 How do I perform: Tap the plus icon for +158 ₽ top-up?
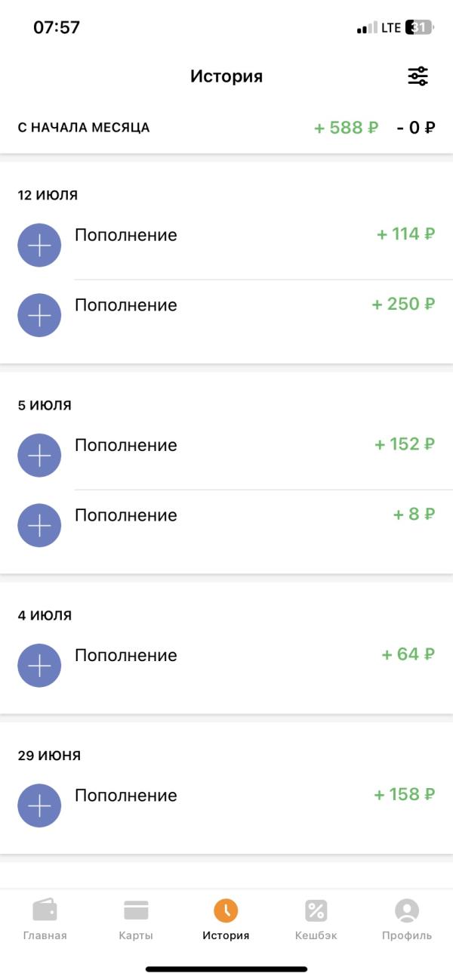click(x=39, y=805)
